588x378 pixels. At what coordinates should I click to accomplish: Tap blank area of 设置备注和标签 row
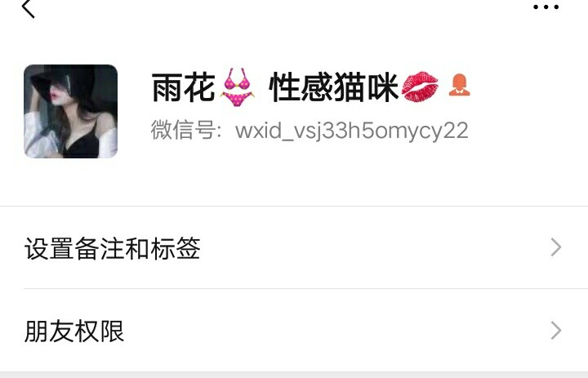tap(375, 247)
